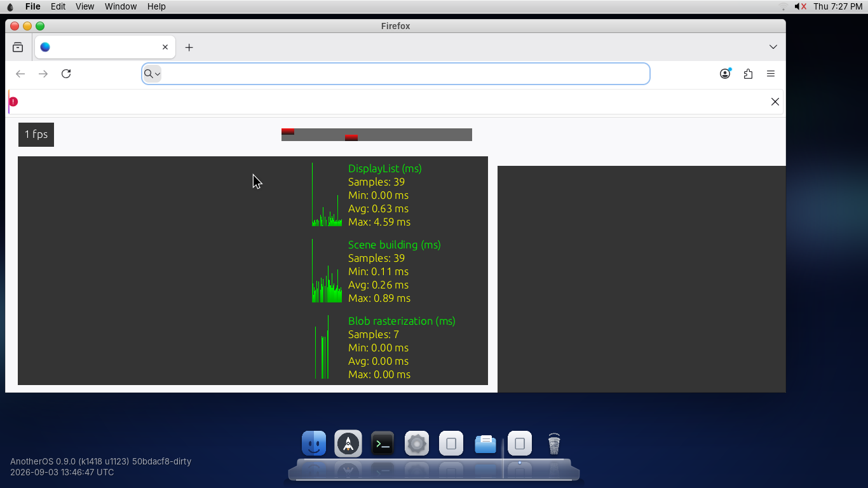
Task: Expand the search engine dropdown in address bar
Action: click(x=152, y=74)
